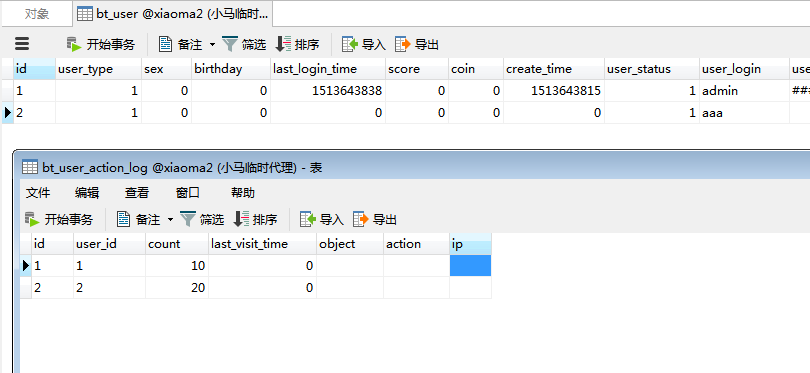
Task: Click 开始事务 in the bt_user toolbar
Action: (101, 44)
